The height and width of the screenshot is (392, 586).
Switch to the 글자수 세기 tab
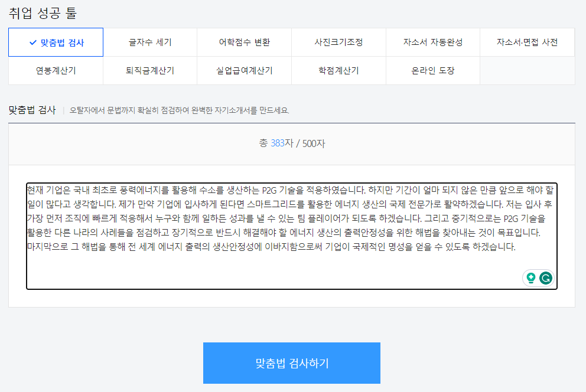(x=149, y=42)
